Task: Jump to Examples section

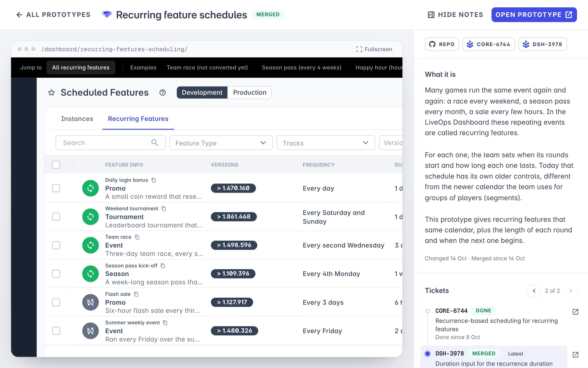Action: pyautogui.click(x=143, y=67)
